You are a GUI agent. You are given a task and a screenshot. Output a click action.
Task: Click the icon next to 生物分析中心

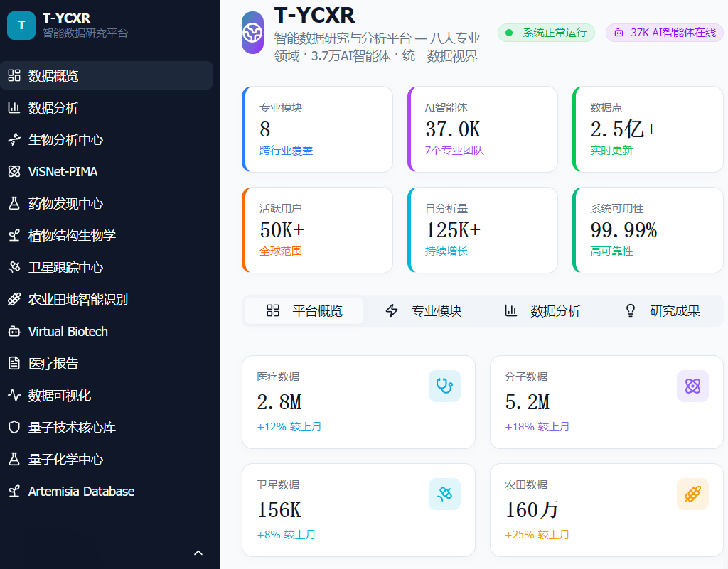click(14, 139)
